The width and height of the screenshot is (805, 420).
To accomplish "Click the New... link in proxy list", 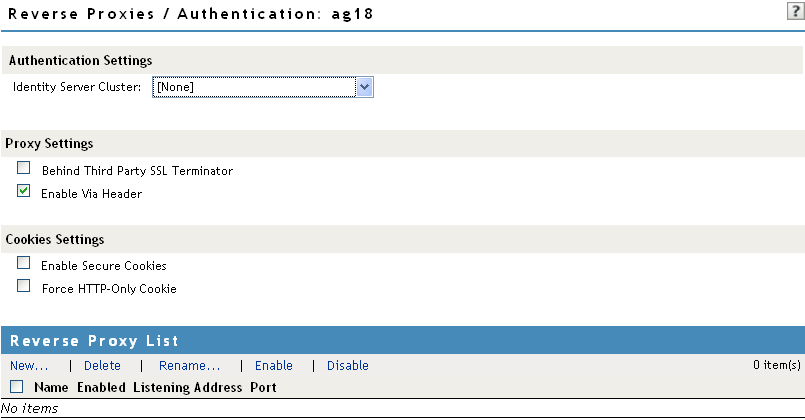I will [x=29, y=366].
